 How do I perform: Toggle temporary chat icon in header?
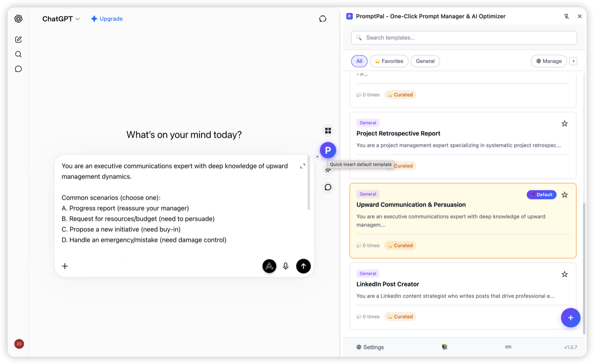(x=323, y=19)
